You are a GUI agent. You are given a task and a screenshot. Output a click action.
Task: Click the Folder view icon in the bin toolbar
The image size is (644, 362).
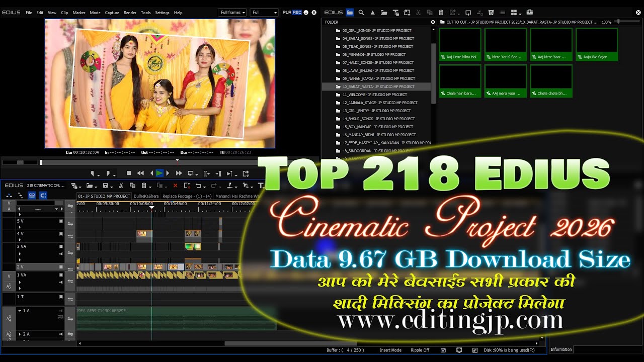[x=350, y=13]
